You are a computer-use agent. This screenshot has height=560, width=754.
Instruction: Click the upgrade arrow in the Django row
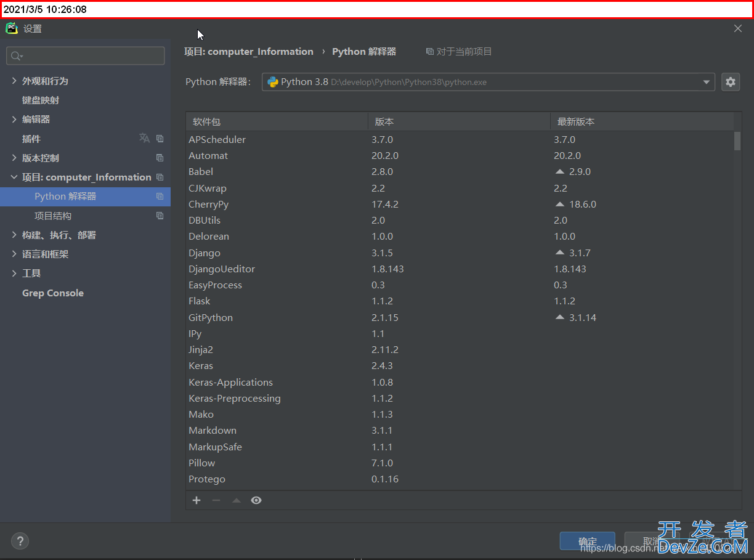coord(560,253)
